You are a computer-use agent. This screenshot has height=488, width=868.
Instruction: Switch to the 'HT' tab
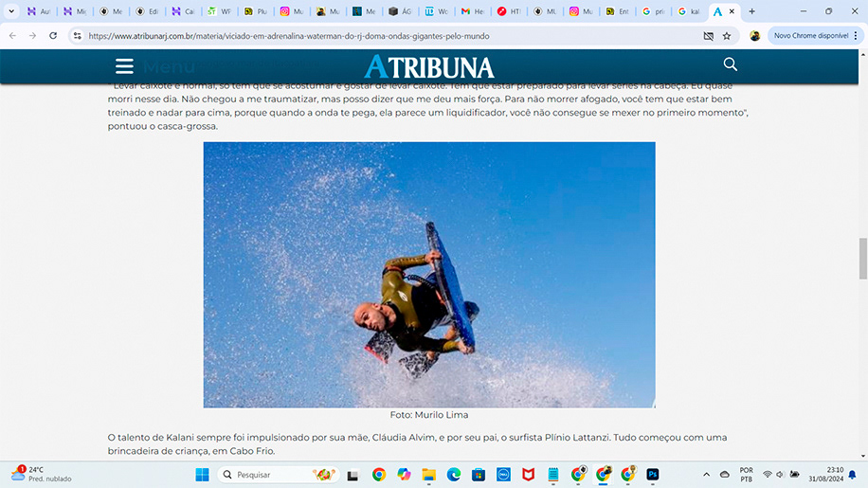508,11
